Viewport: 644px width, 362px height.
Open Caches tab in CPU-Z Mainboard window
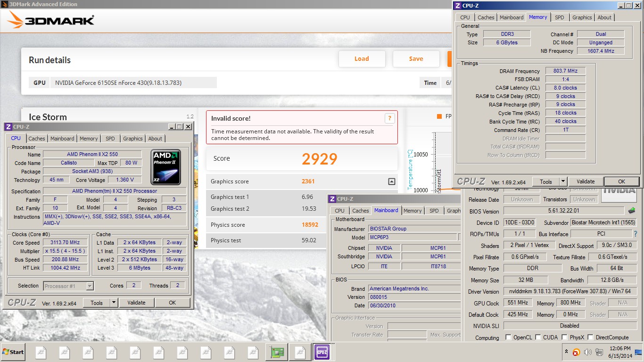361,211
